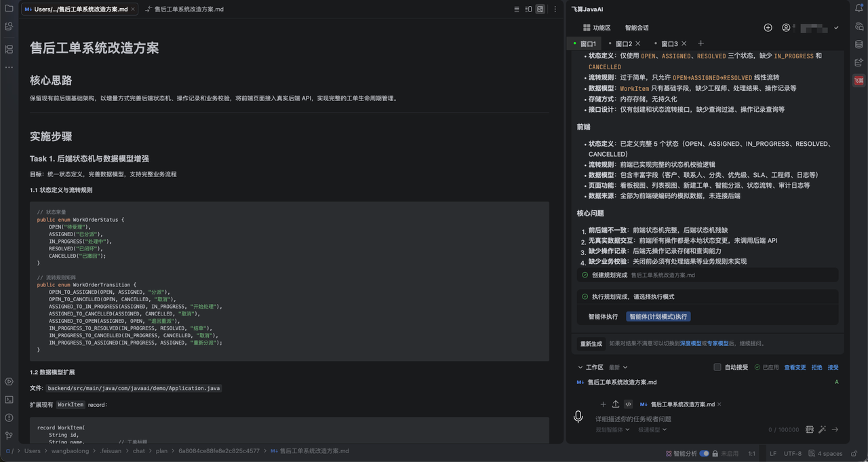Click the 重新生成 button
Viewport: 868px width, 462px height.
coord(591,343)
